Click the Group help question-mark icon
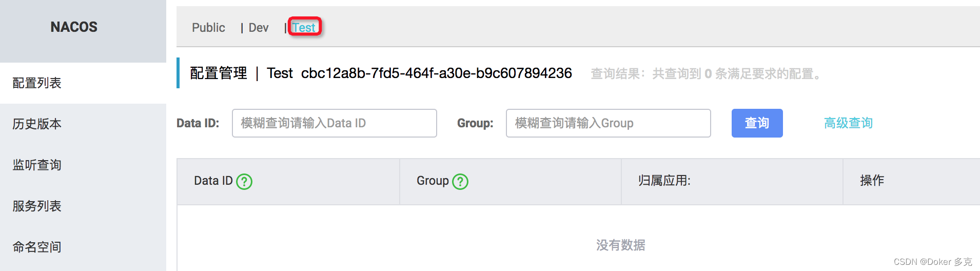Screen dimensions: 980x271 (x=460, y=182)
